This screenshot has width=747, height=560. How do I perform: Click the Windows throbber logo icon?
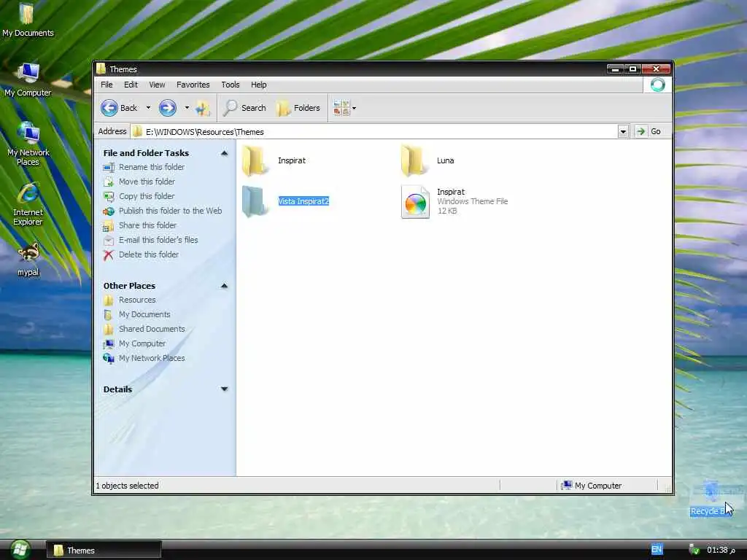[657, 85]
